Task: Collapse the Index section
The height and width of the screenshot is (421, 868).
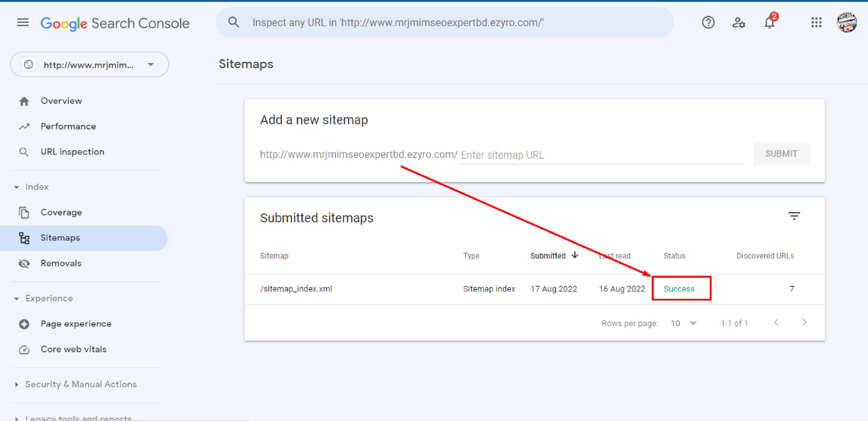Action: click(16, 187)
